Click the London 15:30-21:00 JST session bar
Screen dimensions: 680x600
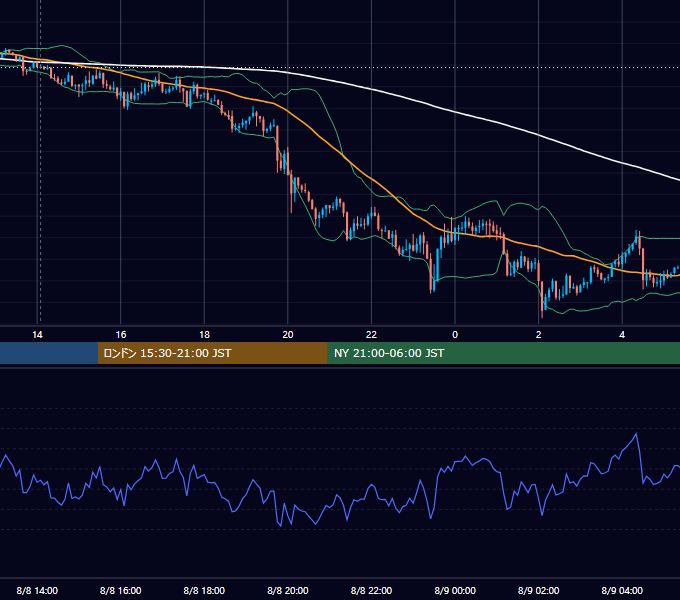tap(212, 353)
